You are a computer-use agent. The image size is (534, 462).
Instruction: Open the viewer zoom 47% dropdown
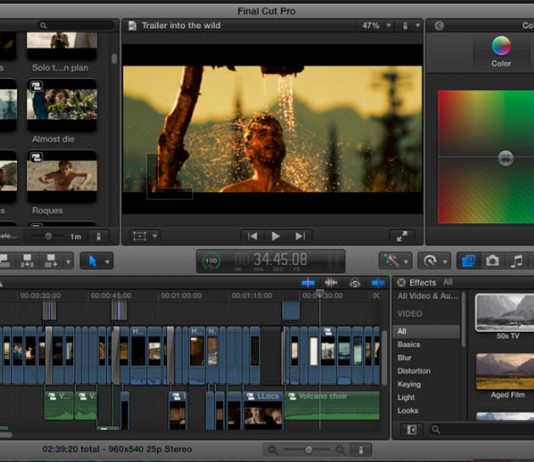pos(376,26)
